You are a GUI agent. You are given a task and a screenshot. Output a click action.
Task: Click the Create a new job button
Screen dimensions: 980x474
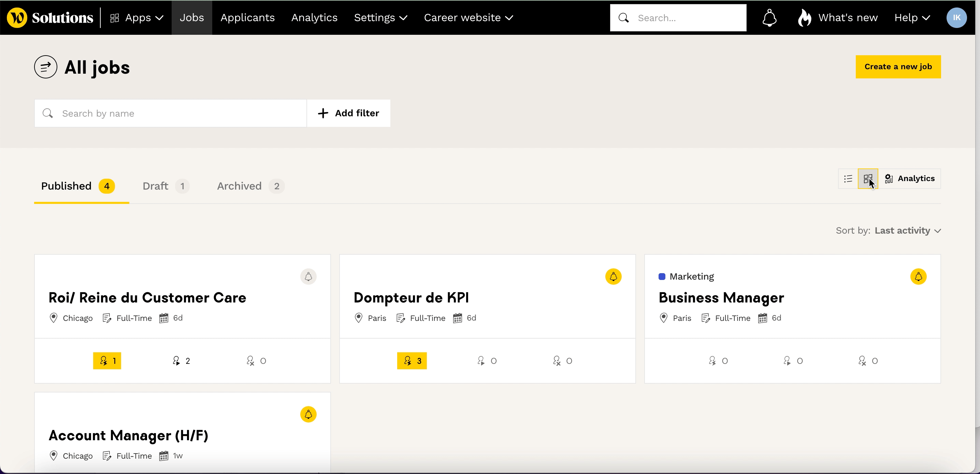(x=898, y=66)
